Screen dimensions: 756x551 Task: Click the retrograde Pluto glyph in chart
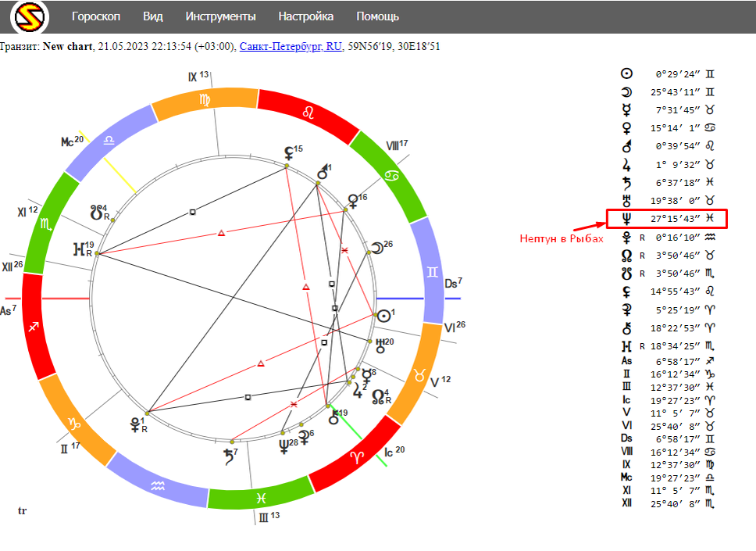click(135, 424)
